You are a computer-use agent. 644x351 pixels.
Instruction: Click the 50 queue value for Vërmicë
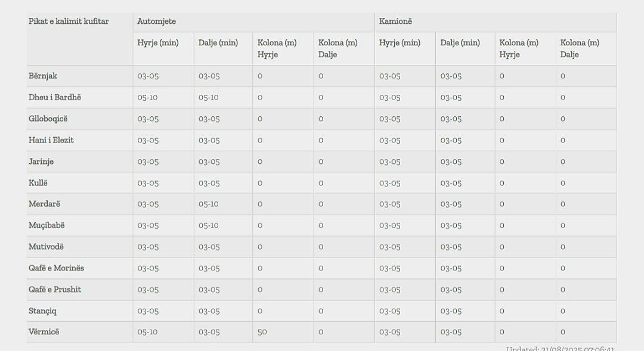pos(262,332)
